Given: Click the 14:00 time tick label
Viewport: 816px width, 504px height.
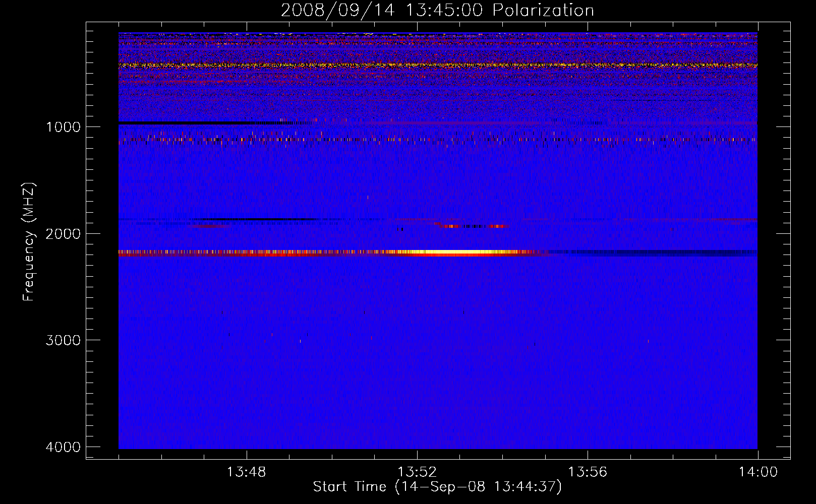Looking at the screenshot, I should coord(758,472).
